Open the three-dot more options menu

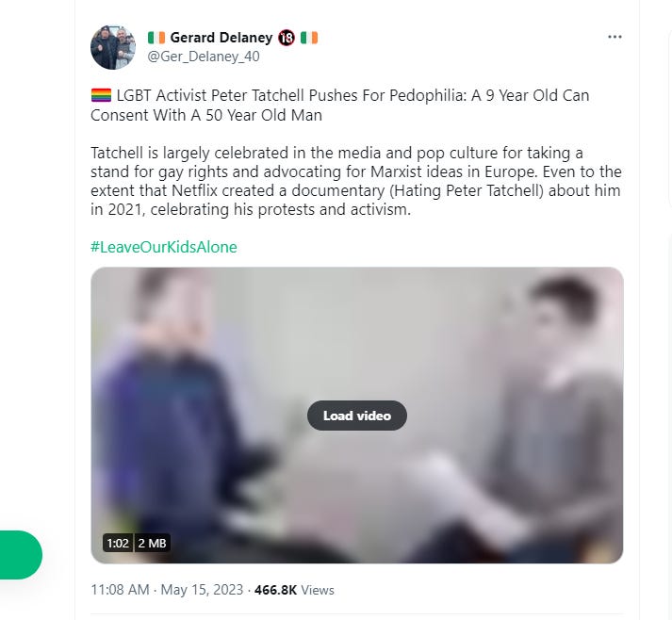[x=615, y=37]
